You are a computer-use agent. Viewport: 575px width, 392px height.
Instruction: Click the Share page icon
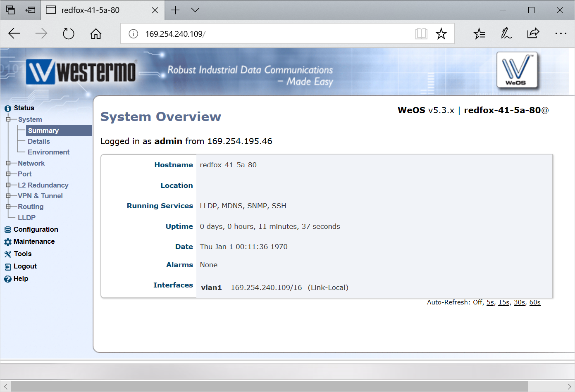(x=533, y=33)
